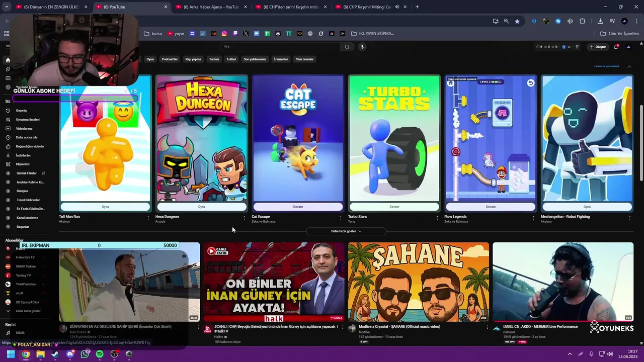Image resolution: width=644 pixels, height=362 pixels.
Task: Click the YouTube search input field
Action: click(x=281, y=47)
